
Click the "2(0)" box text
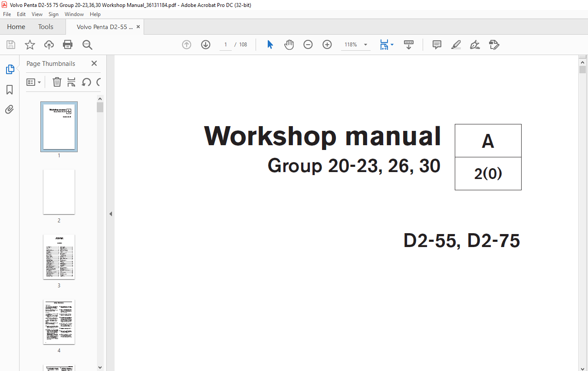pos(488,174)
